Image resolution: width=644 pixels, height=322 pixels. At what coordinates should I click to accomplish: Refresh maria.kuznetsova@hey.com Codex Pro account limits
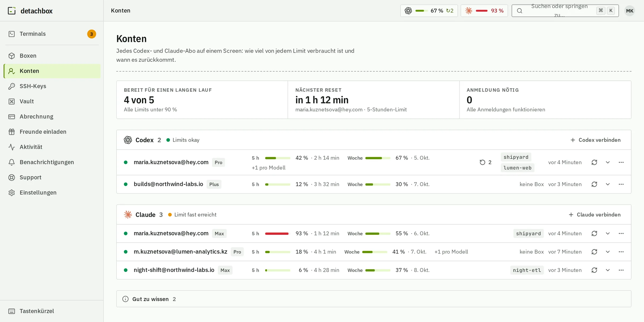tap(594, 162)
